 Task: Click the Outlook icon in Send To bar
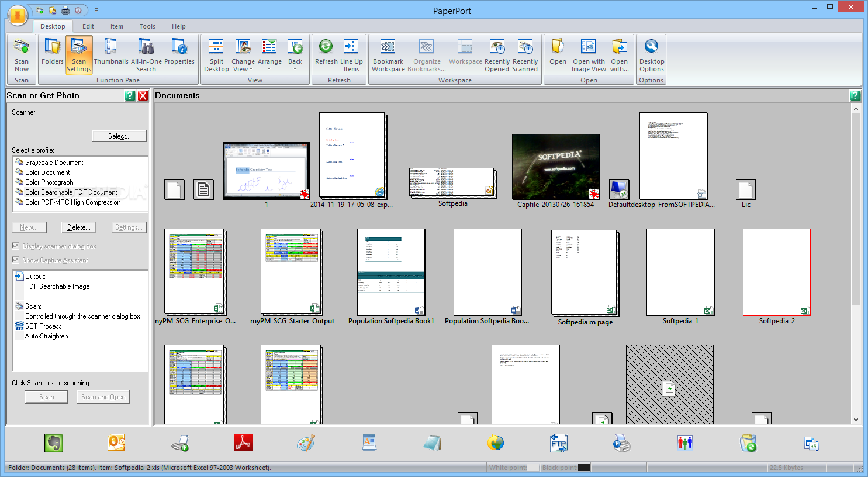tap(117, 443)
